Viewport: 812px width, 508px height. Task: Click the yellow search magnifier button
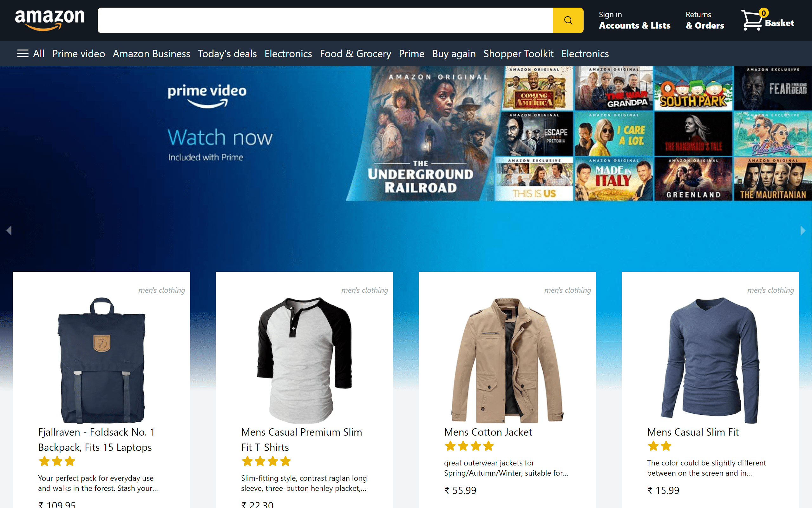[x=568, y=20]
